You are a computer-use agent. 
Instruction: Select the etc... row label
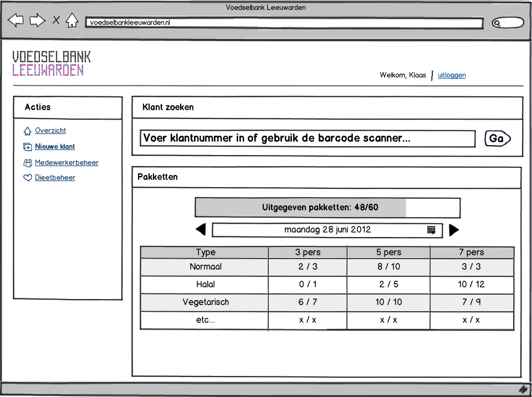click(x=206, y=319)
